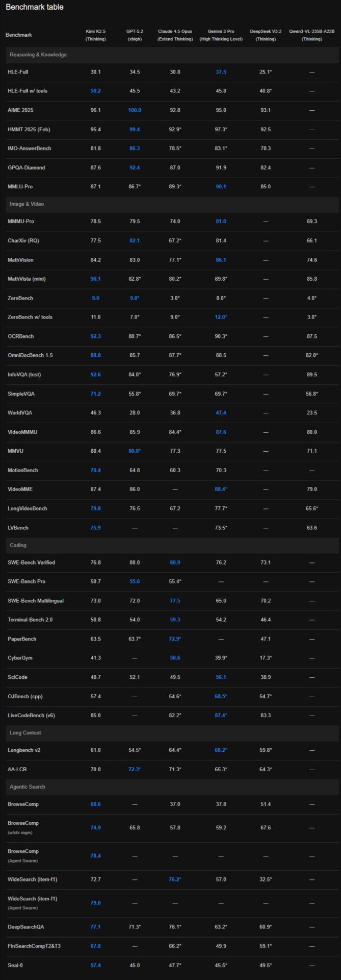Click the "Benchmark" column header
Viewport: 341px width, 980px height.
click(x=19, y=35)
